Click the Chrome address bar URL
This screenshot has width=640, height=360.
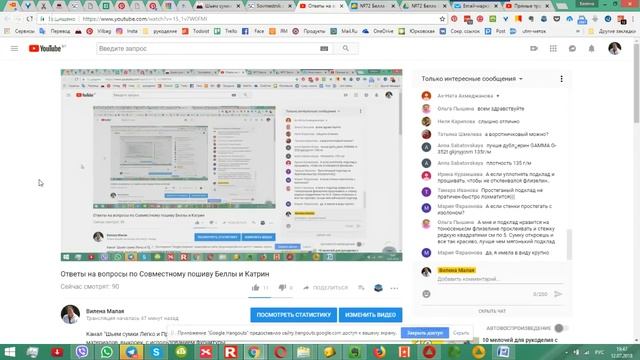tap(145, 19)
